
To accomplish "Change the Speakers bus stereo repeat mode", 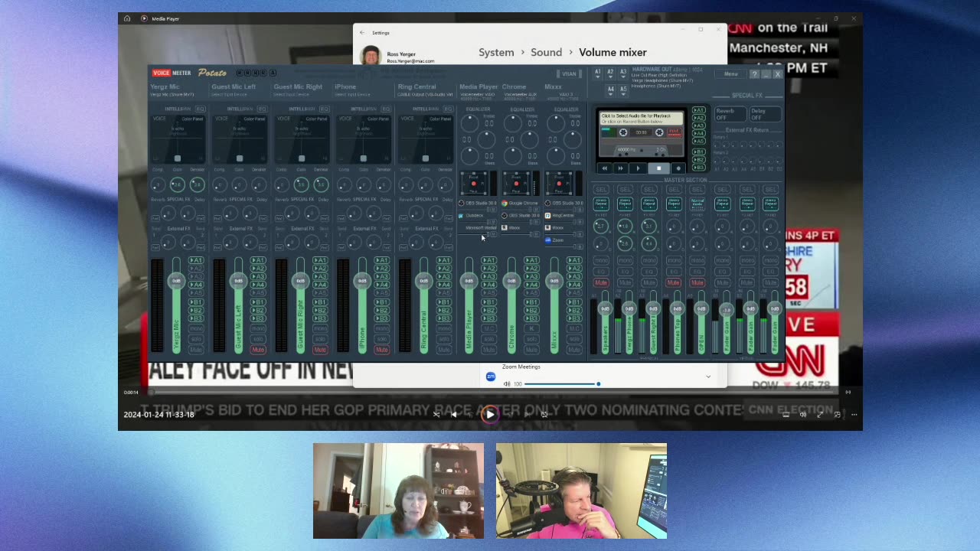I will point(601,204).
